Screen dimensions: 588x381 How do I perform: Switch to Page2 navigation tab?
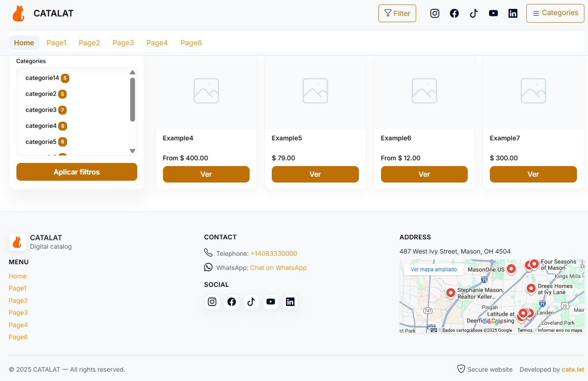click(89, 43)
